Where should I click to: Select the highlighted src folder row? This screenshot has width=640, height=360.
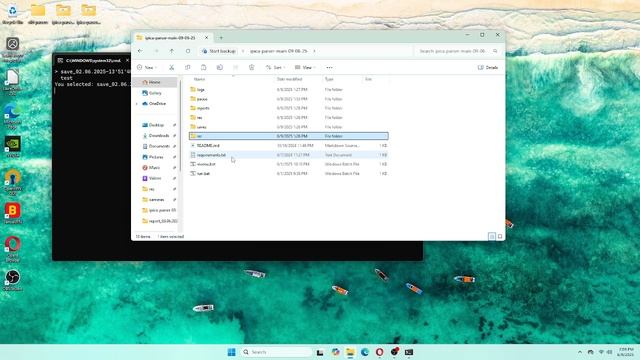tap(289, 136)
